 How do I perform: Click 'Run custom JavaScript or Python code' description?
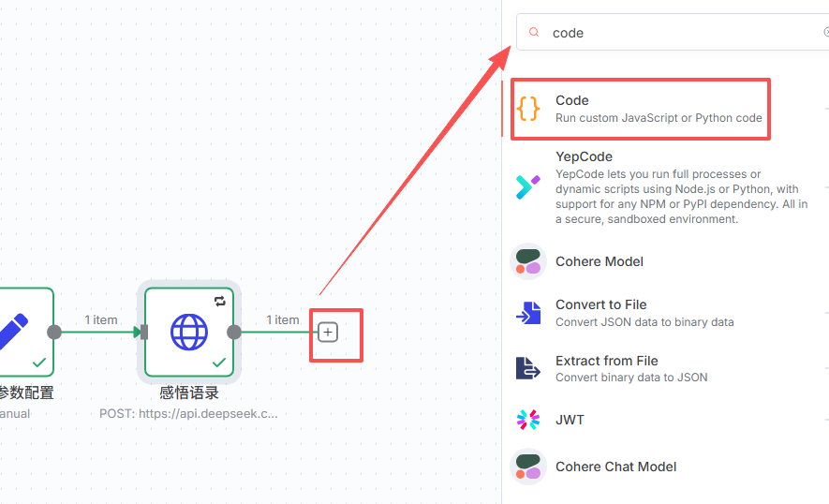click(659, 118)
